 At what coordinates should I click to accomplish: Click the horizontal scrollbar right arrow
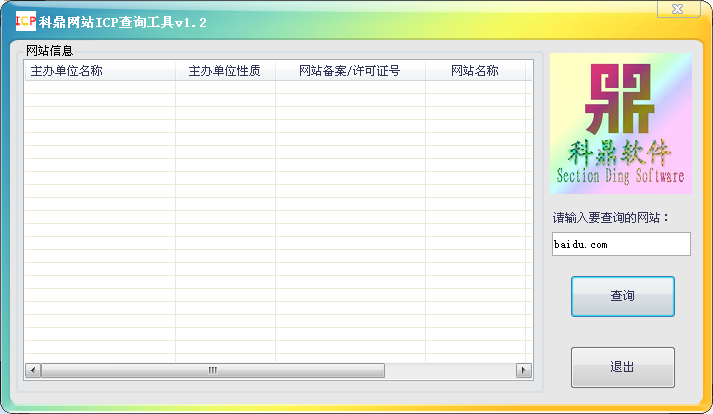click(524, 370)
